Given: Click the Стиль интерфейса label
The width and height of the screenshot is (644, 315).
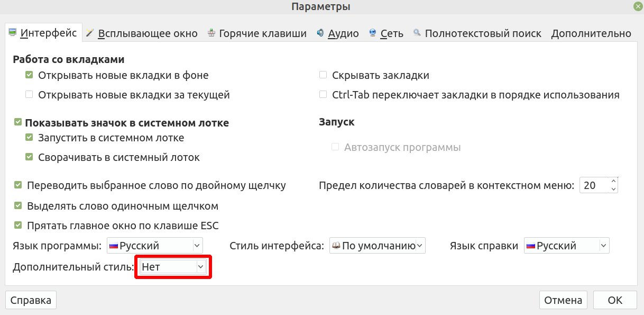Looking at the screenshot, I should coord(277,246).
